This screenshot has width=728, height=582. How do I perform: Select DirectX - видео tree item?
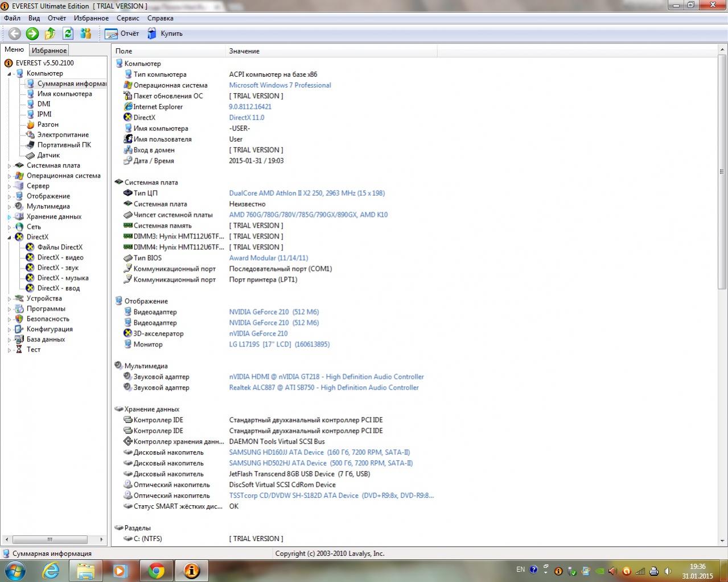60,258
